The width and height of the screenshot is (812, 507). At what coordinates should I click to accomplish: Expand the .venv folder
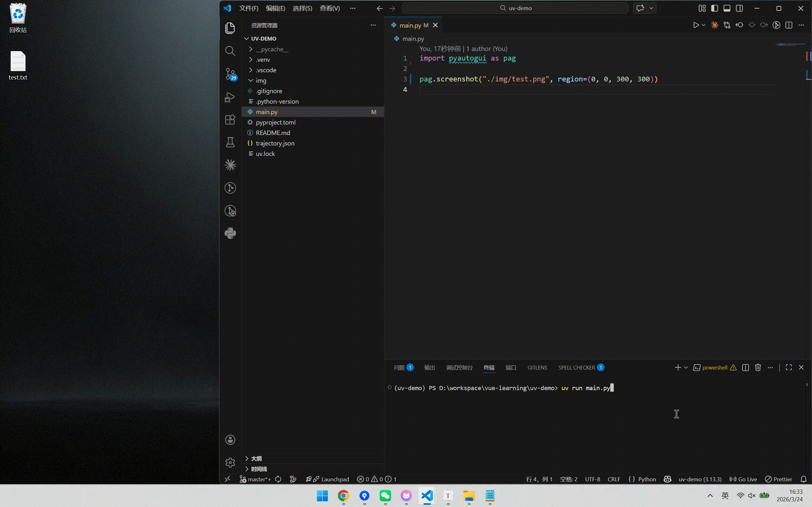[x=263, y=60]
